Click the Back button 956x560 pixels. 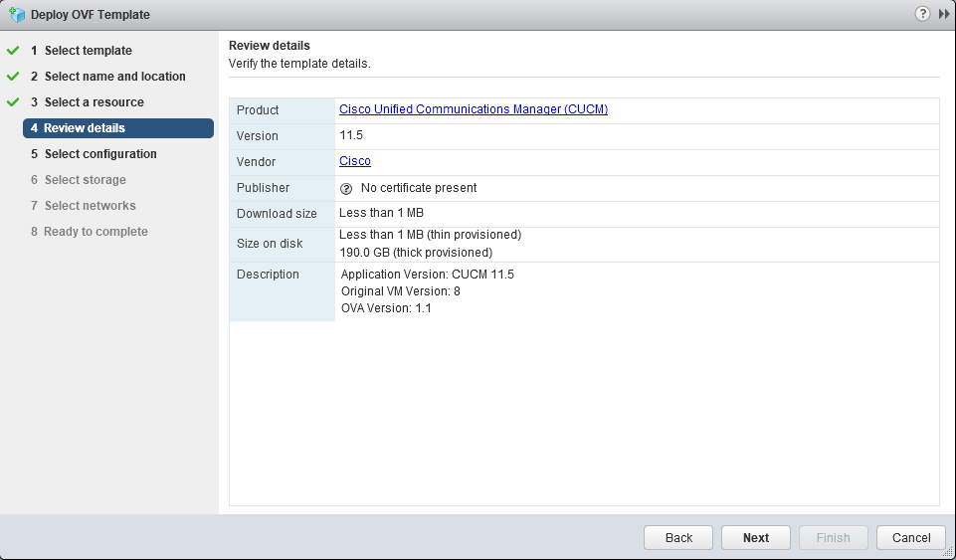[678, 537]
